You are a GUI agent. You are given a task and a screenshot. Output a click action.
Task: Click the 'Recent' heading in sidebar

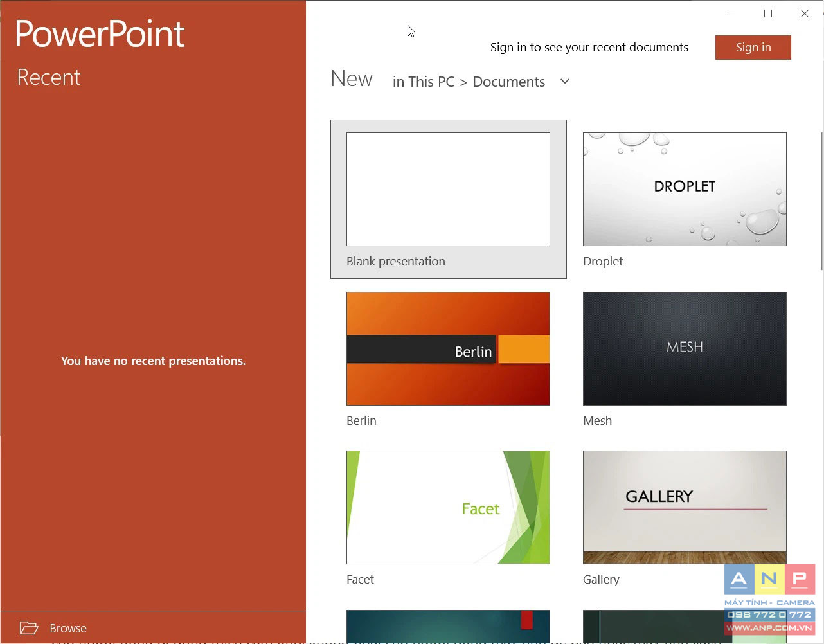[x=49, y=77]
